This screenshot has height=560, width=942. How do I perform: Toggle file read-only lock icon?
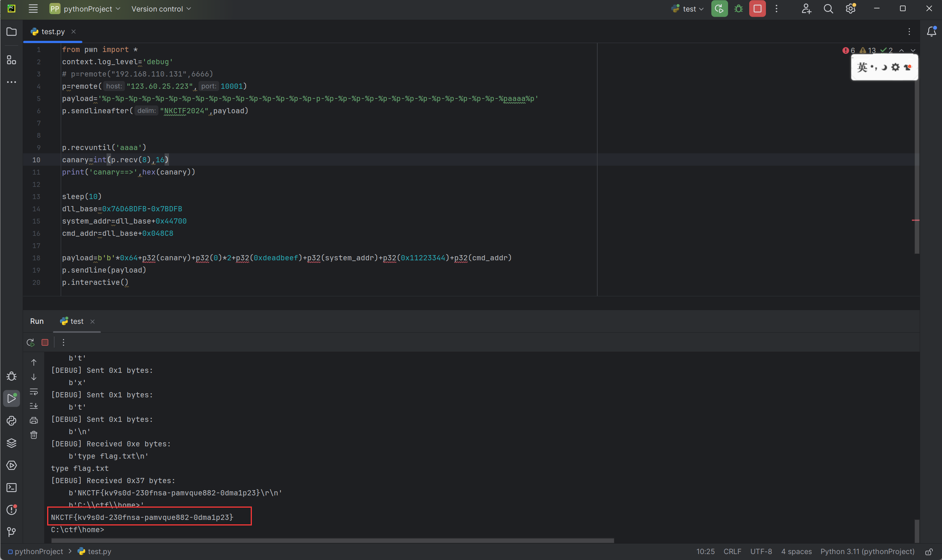pos(929,551)
